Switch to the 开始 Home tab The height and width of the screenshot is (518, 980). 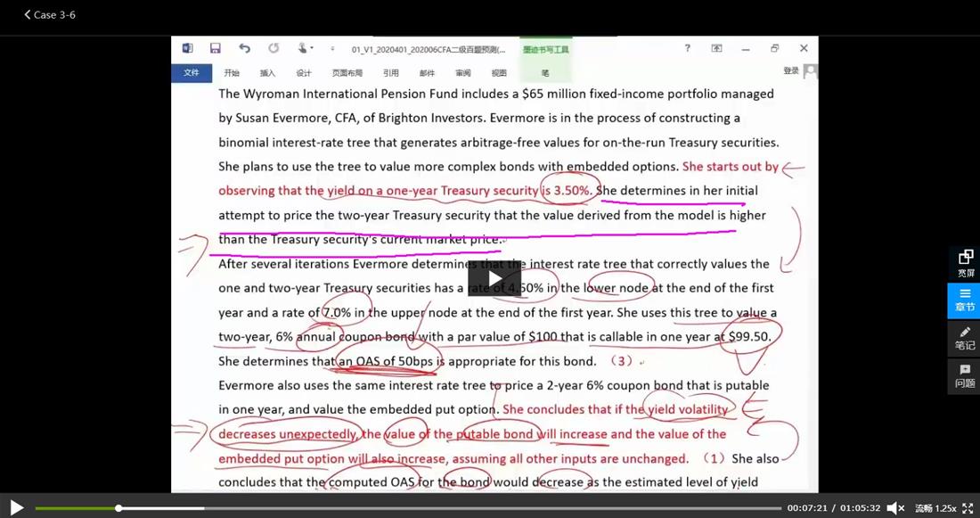coord(232,73)
